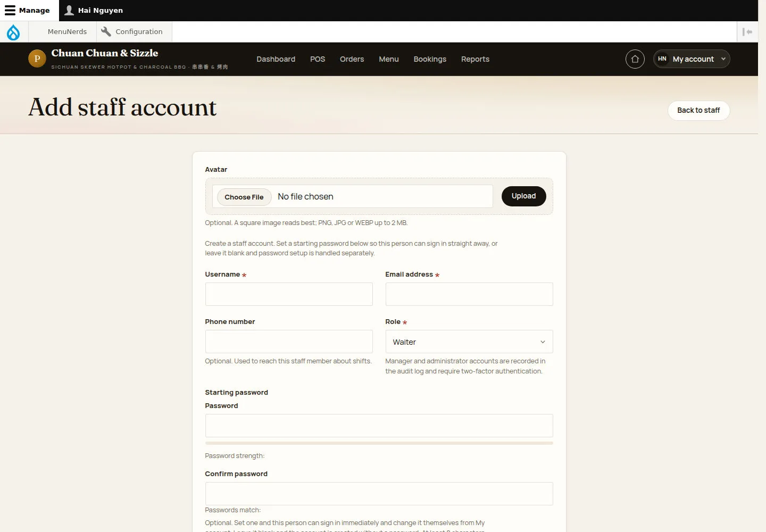The image size is (766, 532).
Task: Click the HN avatar initials badge
Action: [662, 59]
